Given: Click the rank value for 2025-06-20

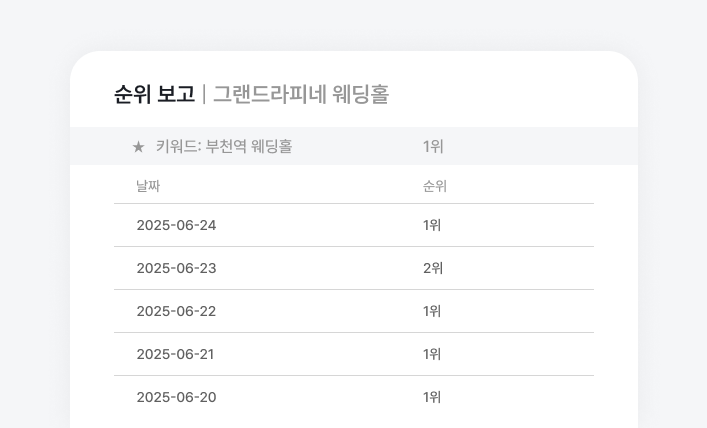Looking at the screenshot, I should click(432, 397).
